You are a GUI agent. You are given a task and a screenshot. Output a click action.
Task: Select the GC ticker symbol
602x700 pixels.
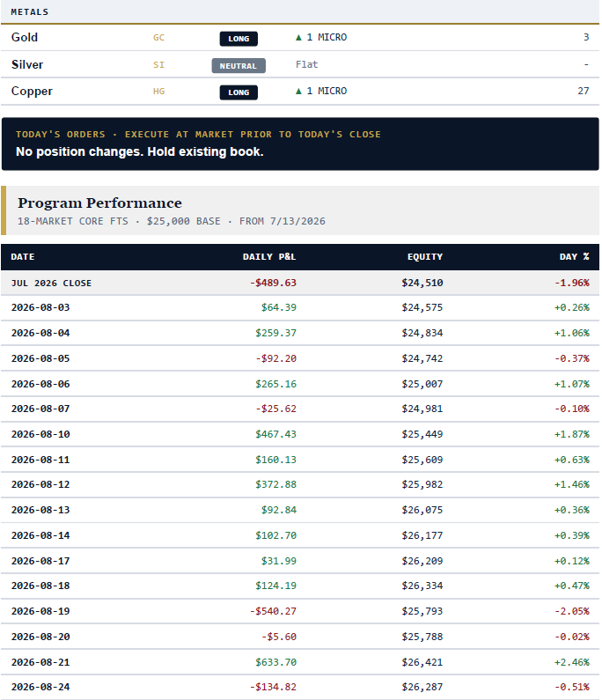159,38
